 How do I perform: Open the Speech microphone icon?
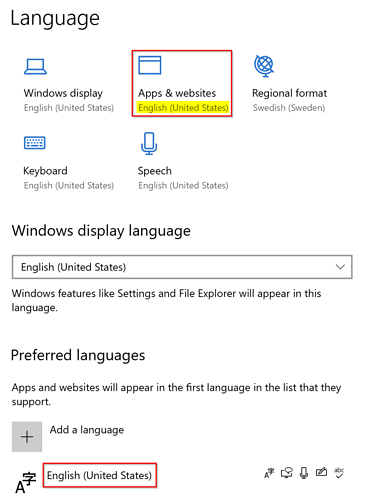pos(149,144)
